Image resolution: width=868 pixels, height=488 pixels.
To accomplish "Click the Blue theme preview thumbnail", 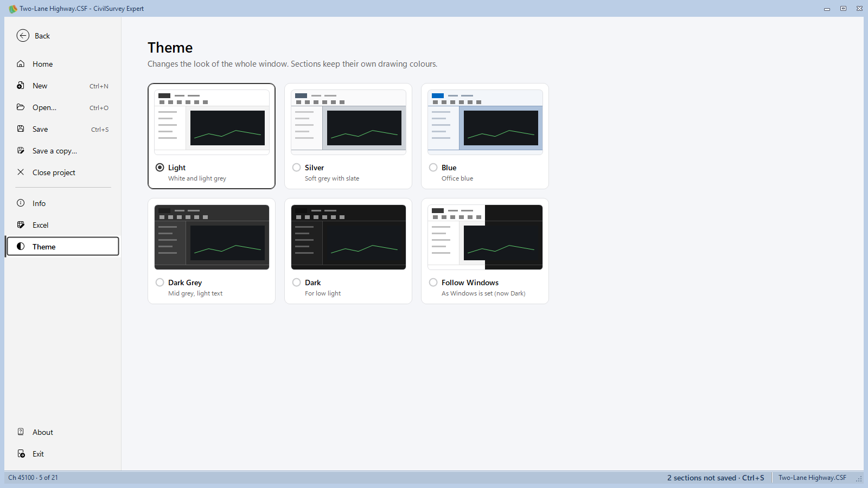I will (x=485, y=122).
